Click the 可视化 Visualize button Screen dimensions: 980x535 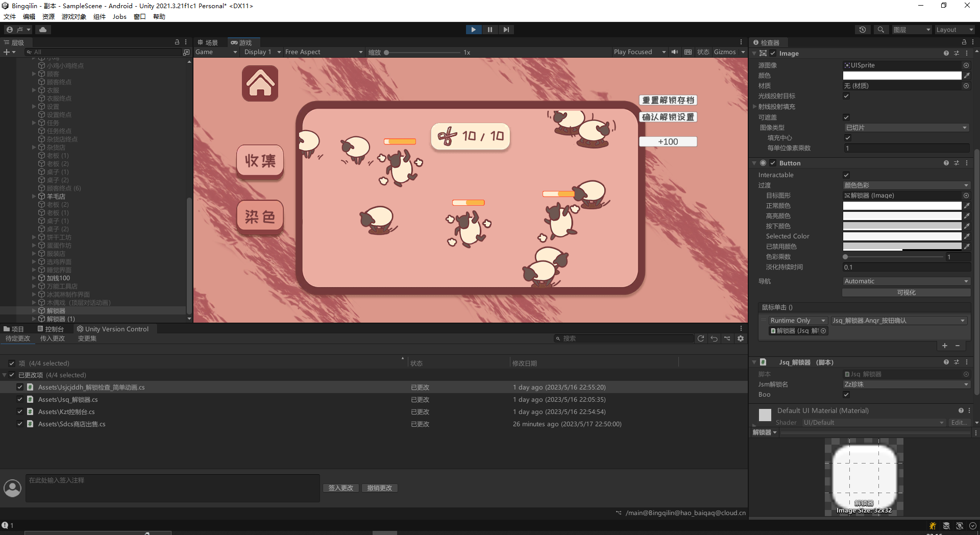[906, 293]
